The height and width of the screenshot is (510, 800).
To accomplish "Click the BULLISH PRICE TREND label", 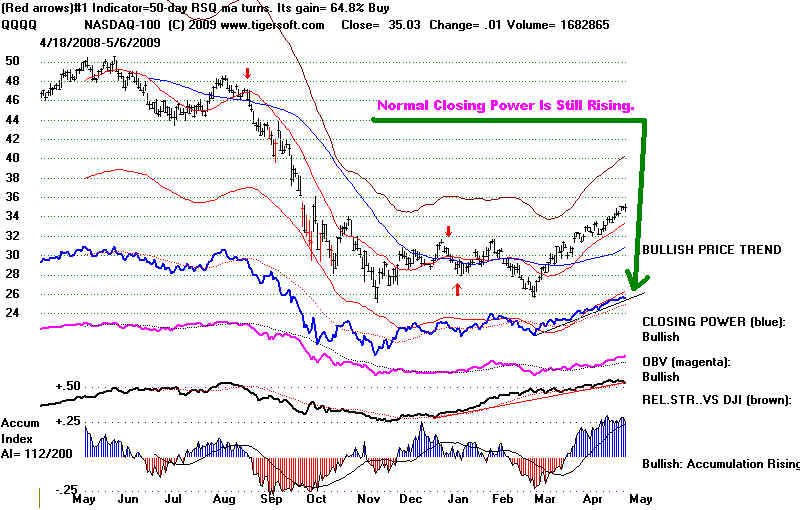I will point(710,249).
